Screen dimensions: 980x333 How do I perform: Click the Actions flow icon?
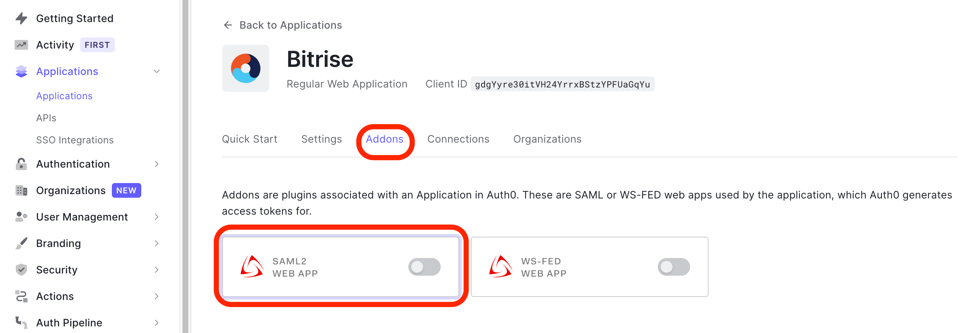click(x=21, y=296)
